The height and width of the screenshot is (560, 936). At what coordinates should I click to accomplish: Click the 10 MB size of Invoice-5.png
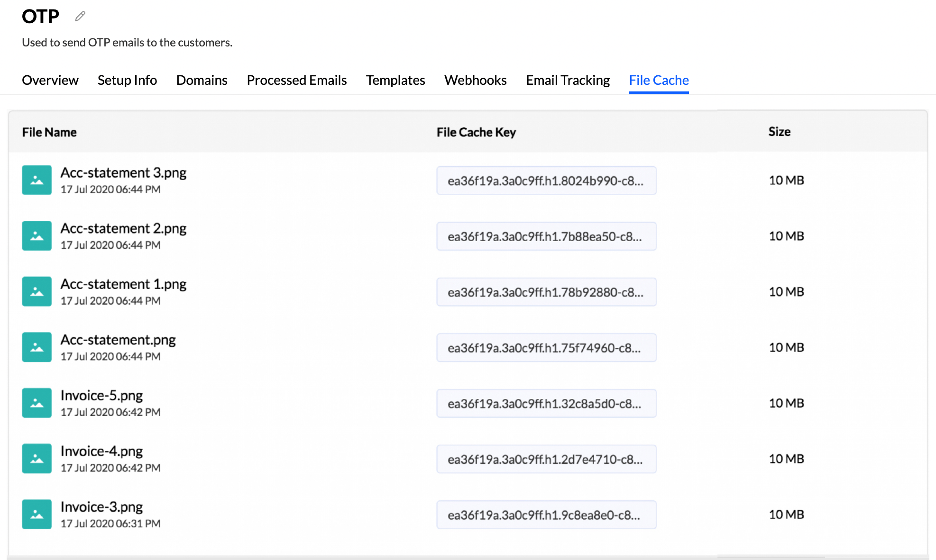click(786, 403)
